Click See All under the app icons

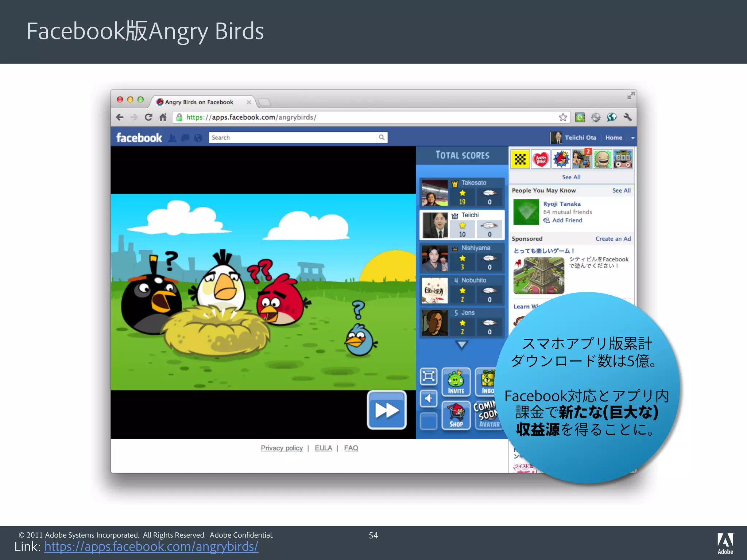pos(571,177)
